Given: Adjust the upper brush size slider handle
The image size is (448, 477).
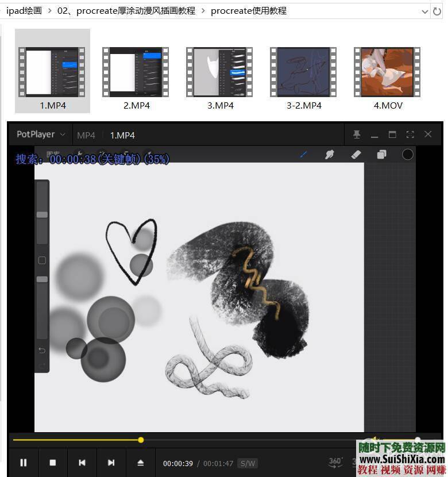Looking at the screenshot, I should (42, 215).
